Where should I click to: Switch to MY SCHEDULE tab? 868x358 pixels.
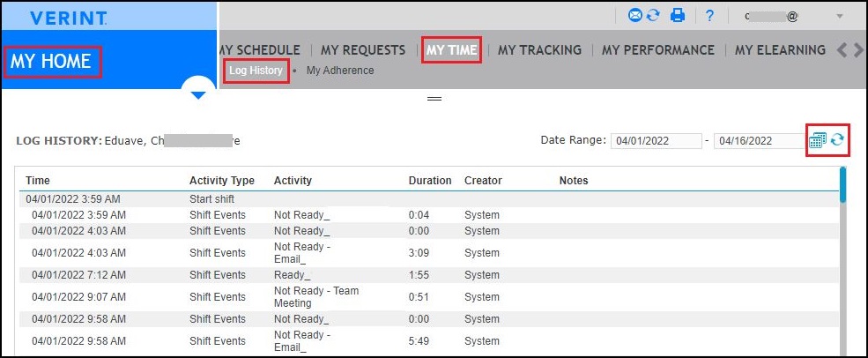coord(260,50)
